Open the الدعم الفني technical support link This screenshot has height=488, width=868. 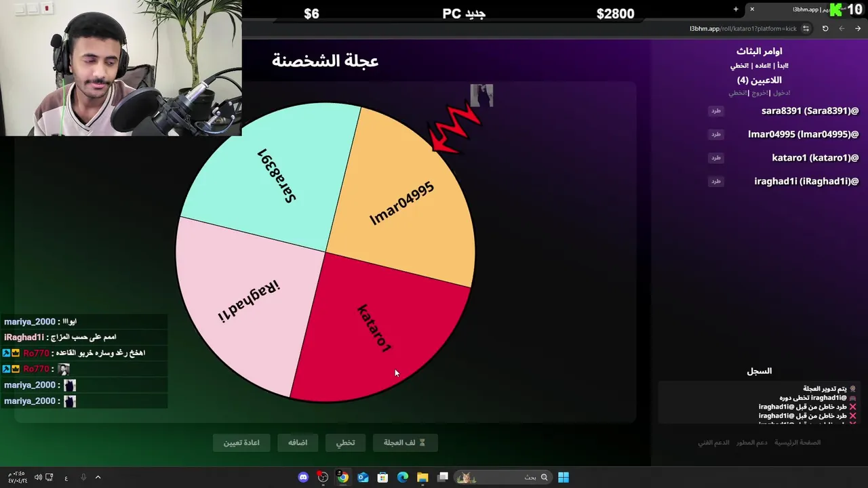point(713,443)
